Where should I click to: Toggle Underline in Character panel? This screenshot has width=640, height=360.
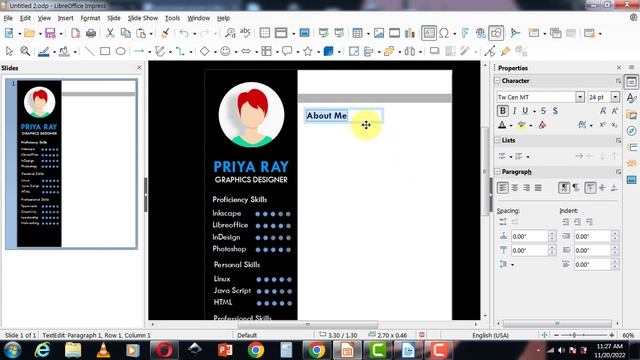(x=525, y=111)
